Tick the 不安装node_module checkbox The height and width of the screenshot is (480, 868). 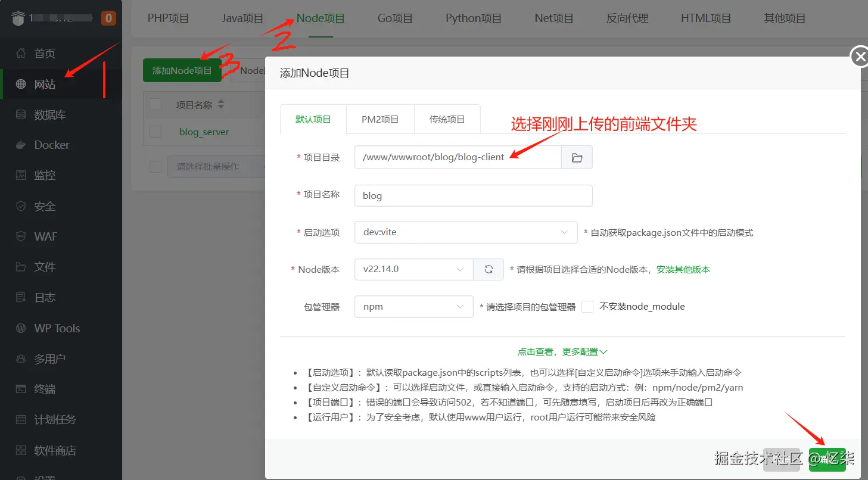coord(587,307)
